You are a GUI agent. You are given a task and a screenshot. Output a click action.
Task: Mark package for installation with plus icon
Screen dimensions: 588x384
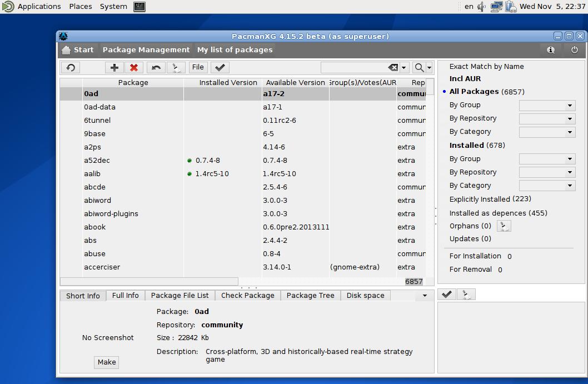114,67
